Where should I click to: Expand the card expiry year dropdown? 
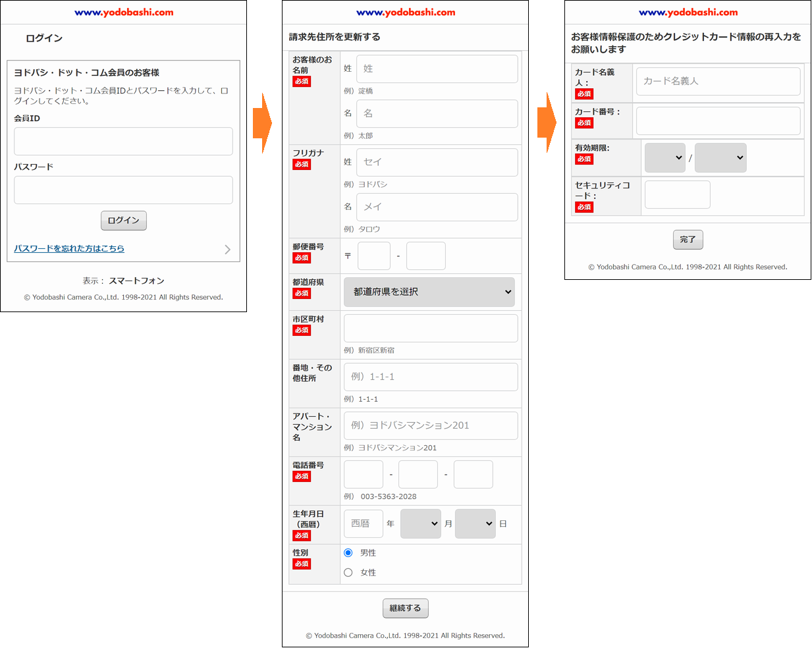[x=720, y=158]
